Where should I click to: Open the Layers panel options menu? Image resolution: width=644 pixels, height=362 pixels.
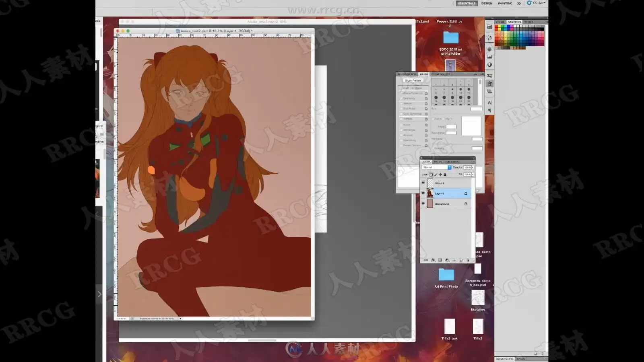pyautogui.click(x=473, y=162)
